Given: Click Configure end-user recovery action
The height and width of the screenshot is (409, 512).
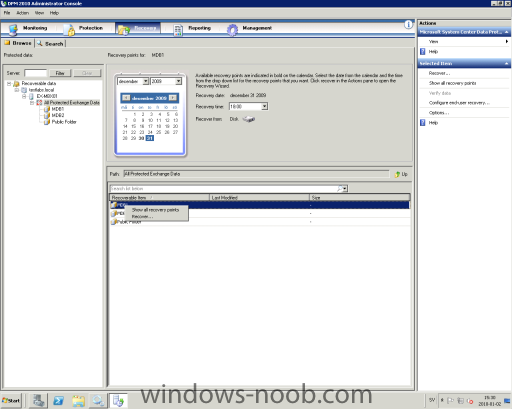Looking at the screenshot, I should tap(459, 103).
